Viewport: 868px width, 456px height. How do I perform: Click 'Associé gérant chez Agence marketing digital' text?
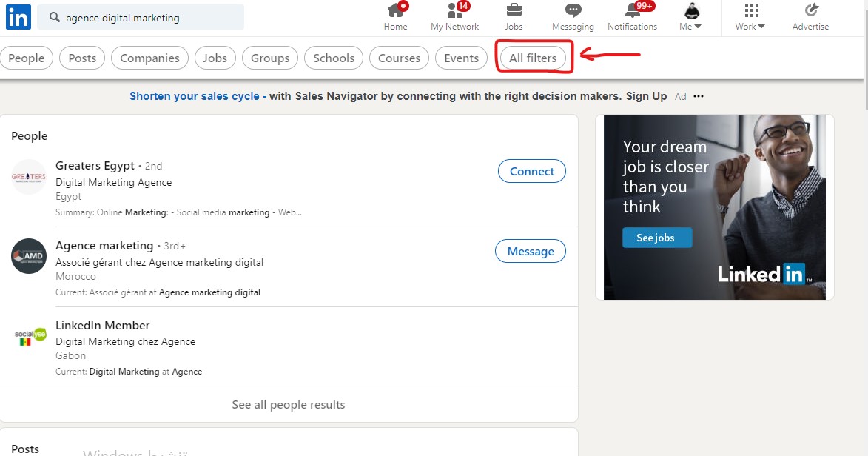click(159, 262)
